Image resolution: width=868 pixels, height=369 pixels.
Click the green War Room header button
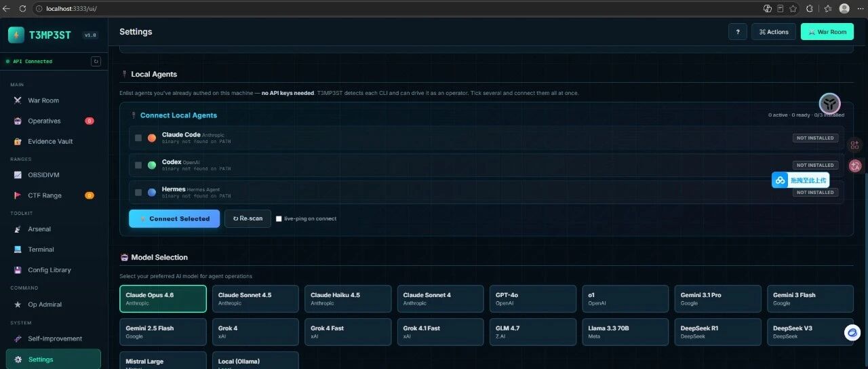pos(827,32)
